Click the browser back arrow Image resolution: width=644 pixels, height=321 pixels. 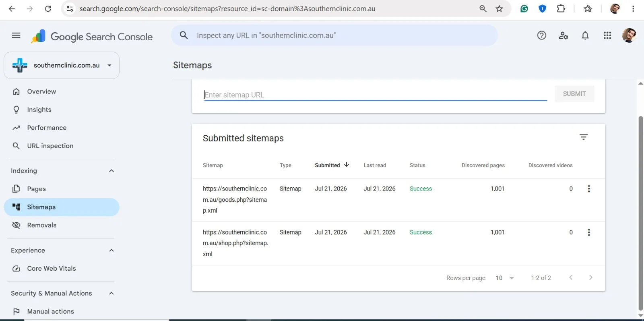point(12,8)
